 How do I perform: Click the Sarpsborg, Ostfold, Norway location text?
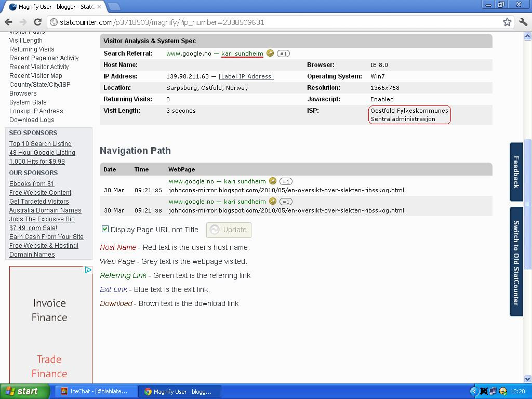[x=207, y=88]
